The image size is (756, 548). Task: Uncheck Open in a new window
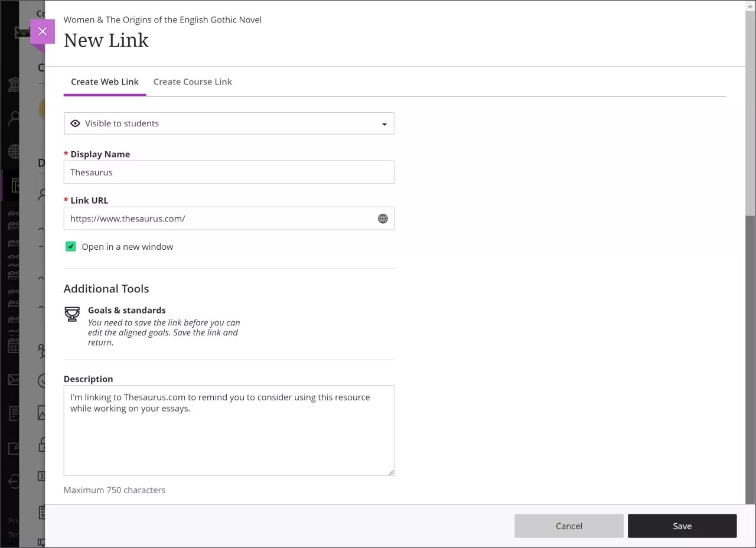coord(70,246)
